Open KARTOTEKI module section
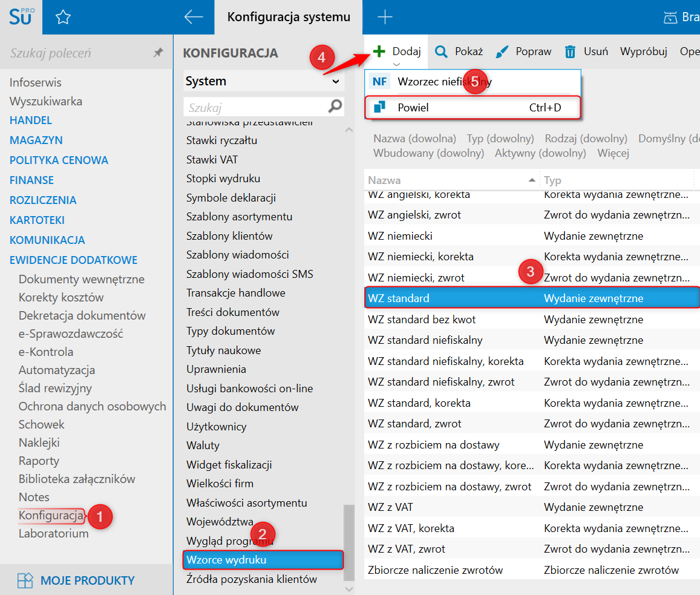 click(37, 220)
